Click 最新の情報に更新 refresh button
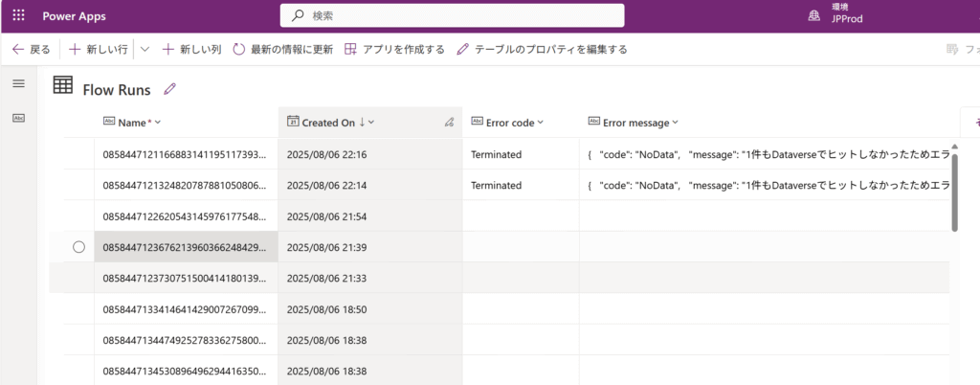This screenshot has height=385, width=980. [x=283, y=49]
